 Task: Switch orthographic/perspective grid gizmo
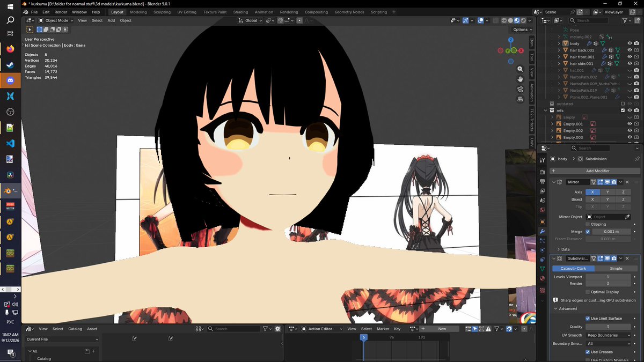point(520,99)
